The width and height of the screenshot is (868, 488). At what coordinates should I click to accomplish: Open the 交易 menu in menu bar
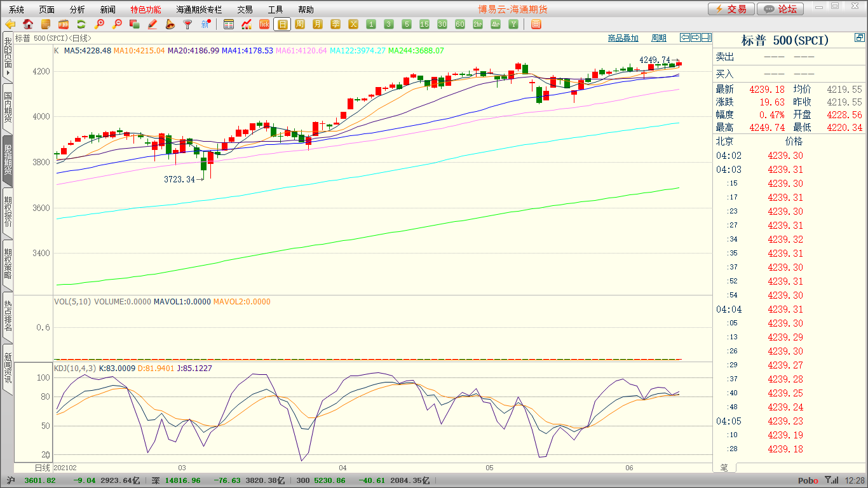pyautogui.click(x=245, y=10)
